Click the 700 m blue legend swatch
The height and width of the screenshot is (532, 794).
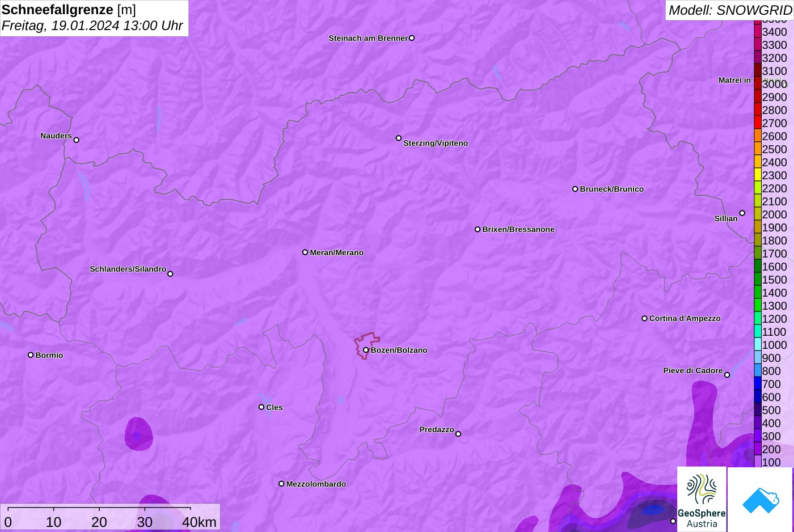point(758,384)
